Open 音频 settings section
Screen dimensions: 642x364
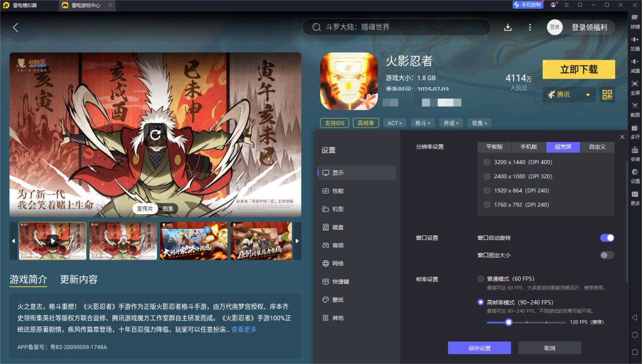[357, 245]
